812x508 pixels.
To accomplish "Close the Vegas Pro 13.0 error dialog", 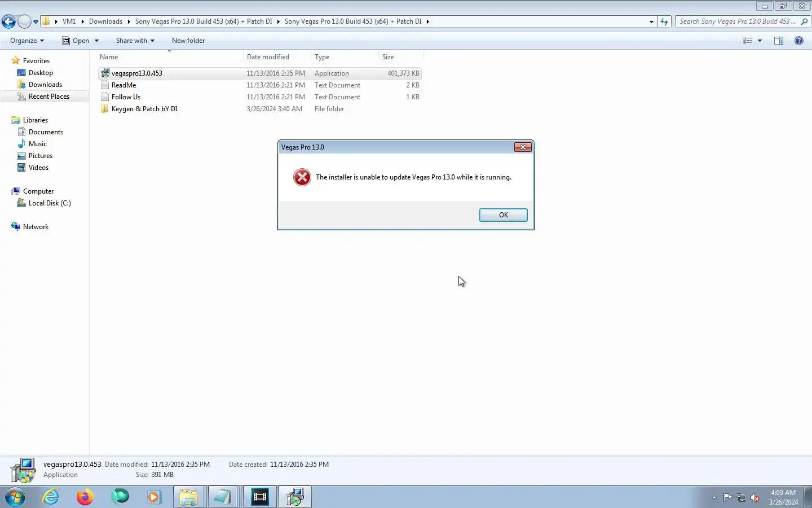I will coord(523,147).
